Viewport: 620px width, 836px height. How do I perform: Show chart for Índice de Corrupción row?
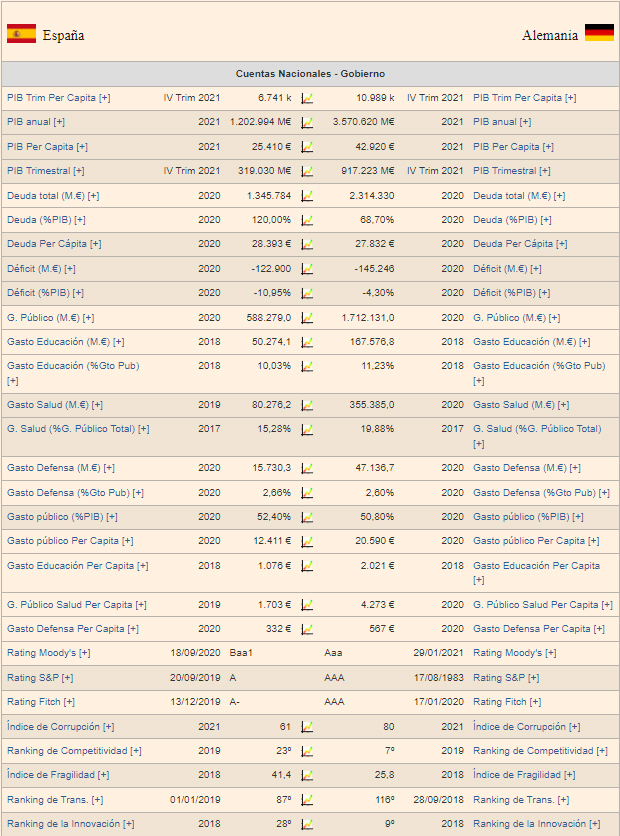[x=307, y=727]
